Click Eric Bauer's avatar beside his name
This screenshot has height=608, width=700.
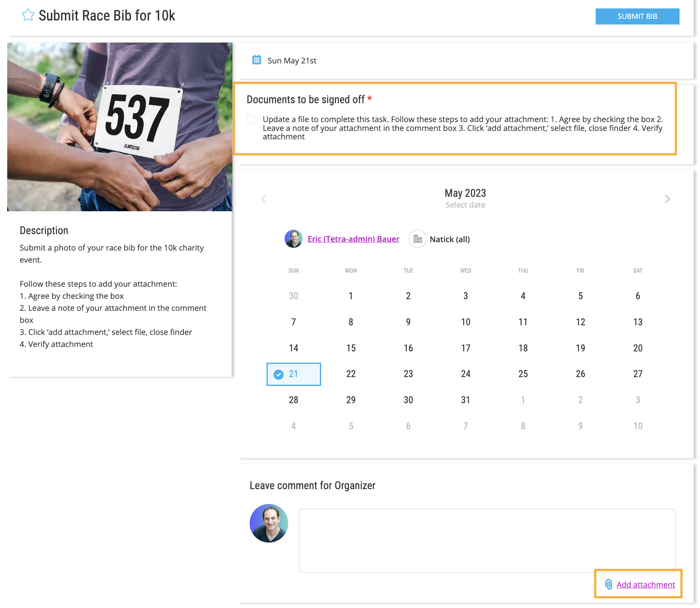point(293,239)
